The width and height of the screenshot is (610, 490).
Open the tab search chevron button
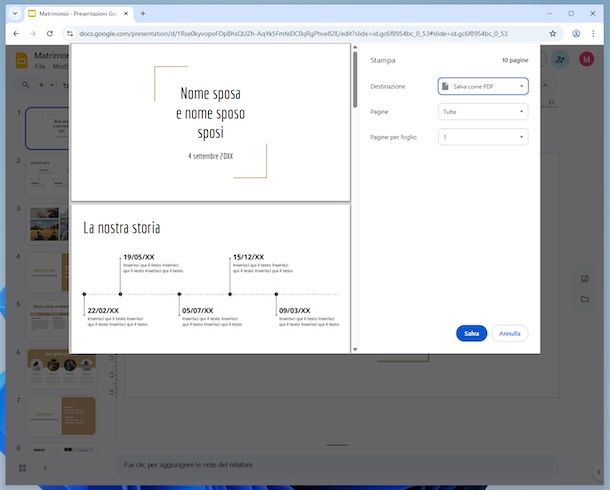(x=15, y=14)
